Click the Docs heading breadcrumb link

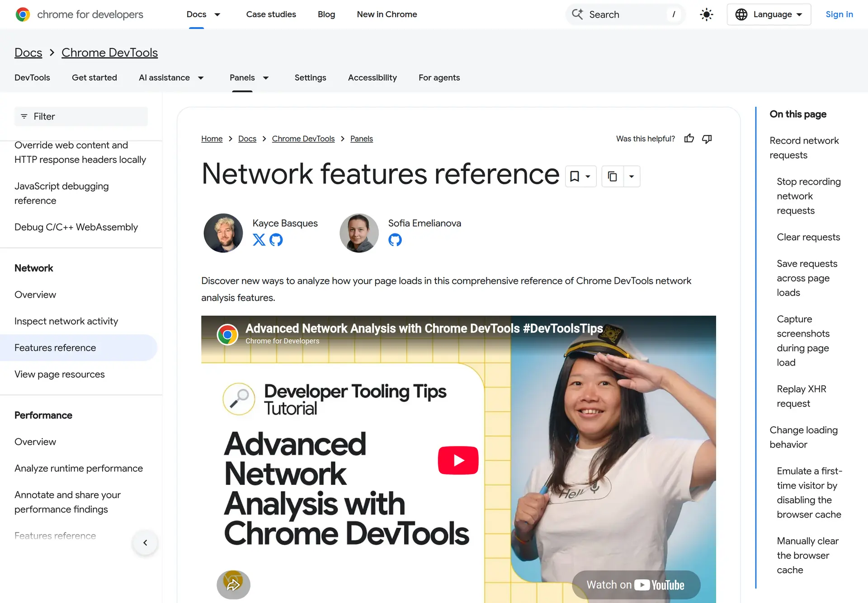(x=28, y=52)
